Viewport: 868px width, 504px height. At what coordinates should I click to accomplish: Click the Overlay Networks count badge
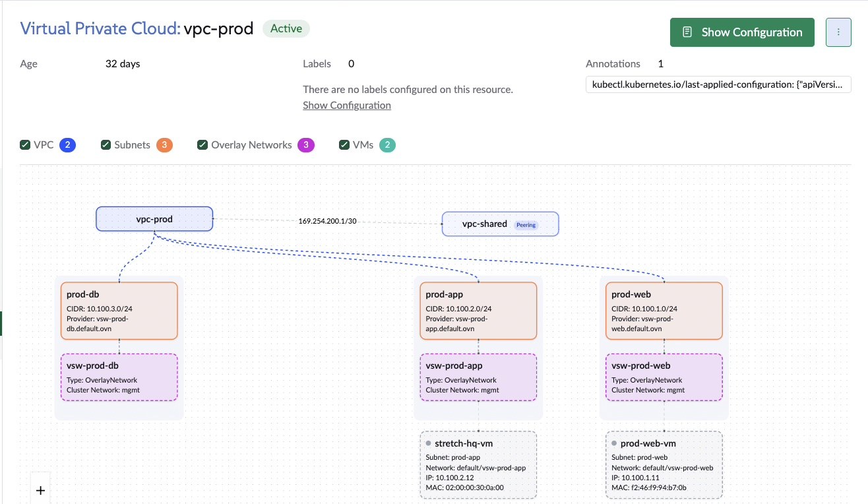(306, 145)
